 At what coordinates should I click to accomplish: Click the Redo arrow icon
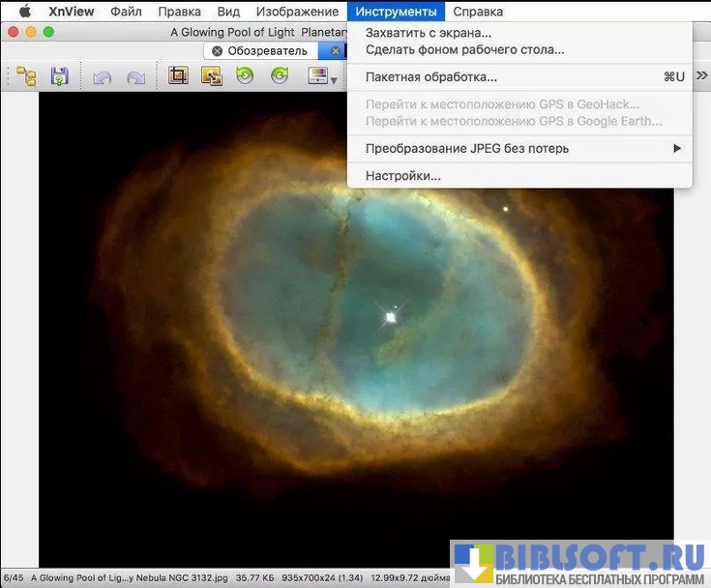135,76
